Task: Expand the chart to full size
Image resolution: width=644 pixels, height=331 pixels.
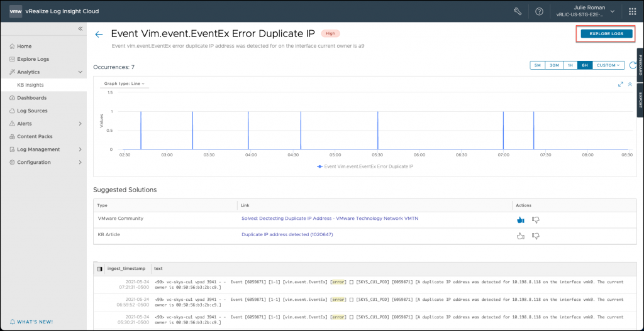Action: click(621, 84)
